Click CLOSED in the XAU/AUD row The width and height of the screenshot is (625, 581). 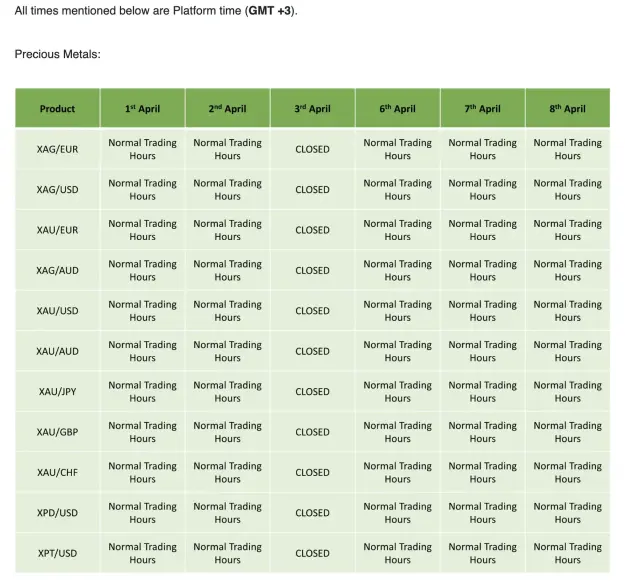(312, 351)
